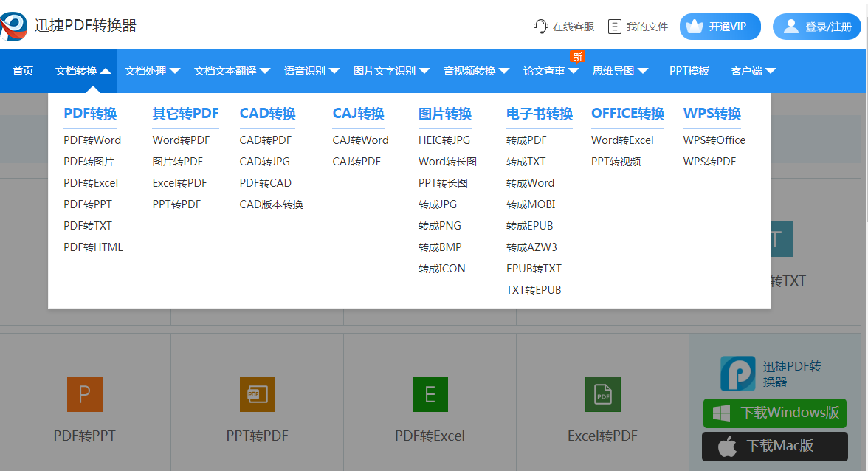The height and width of the screenshot is (471, 868).
Task: Click the 开通VIP button
Action: pos(720,27)
